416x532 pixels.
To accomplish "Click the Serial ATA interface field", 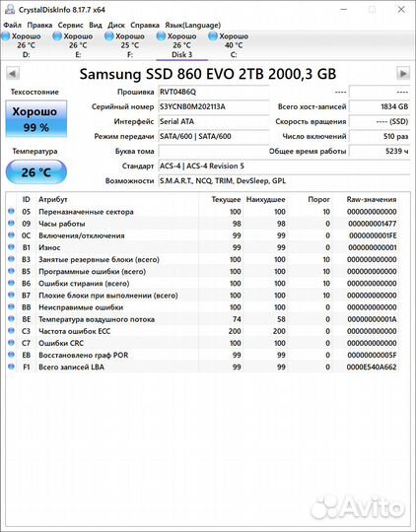I will click(214, 121).
